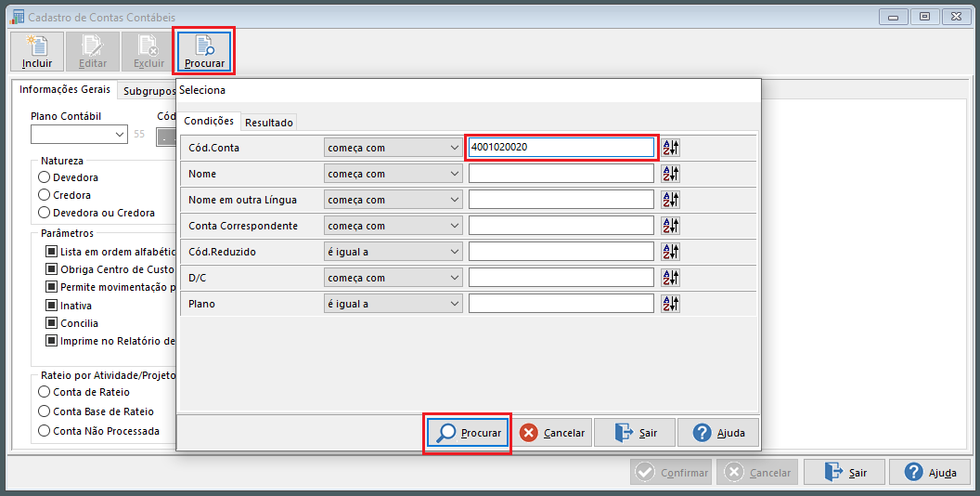Click Confirmar button in main footer
Viewport: 980px width, 496px height.
[671, 472]
